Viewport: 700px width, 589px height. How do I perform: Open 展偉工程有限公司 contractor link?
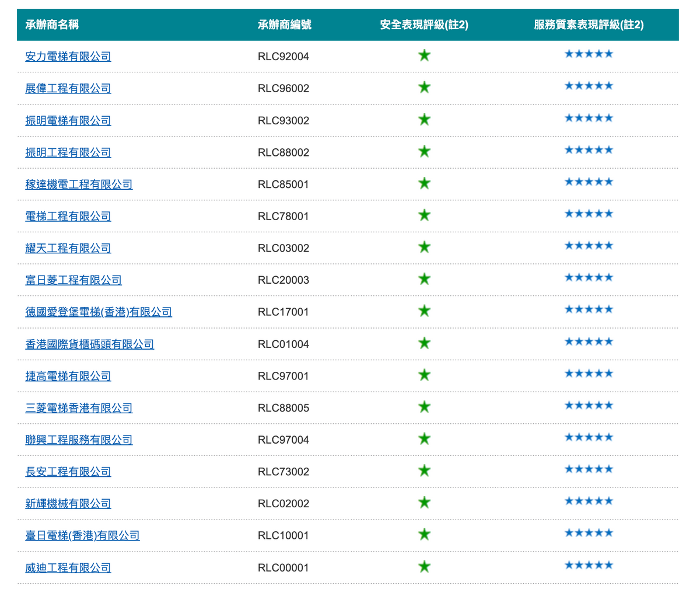(x=68, y=89)
